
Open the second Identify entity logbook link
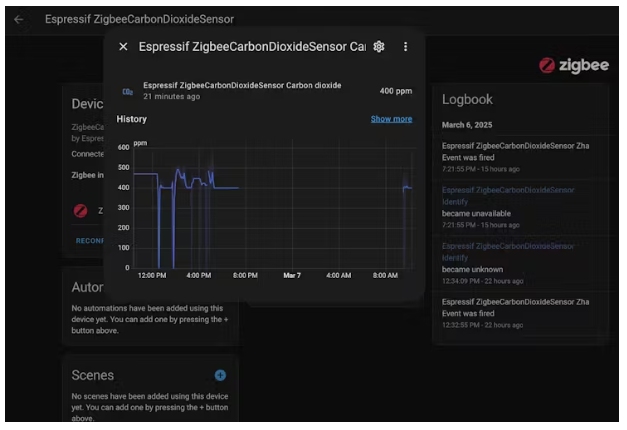[x=508, y=251]
